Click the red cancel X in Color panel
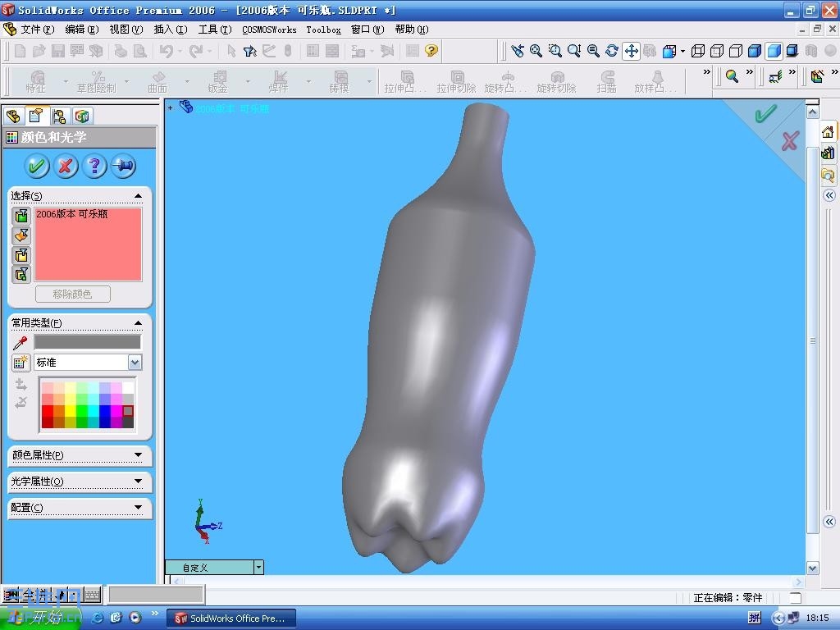Image resolution: width=840 pixels, height=630 pixels. pyautogui.click(x=66, y=166)
